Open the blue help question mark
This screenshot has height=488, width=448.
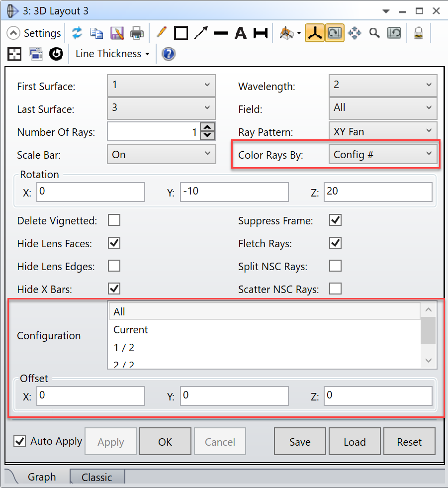(x=169, y=54)
